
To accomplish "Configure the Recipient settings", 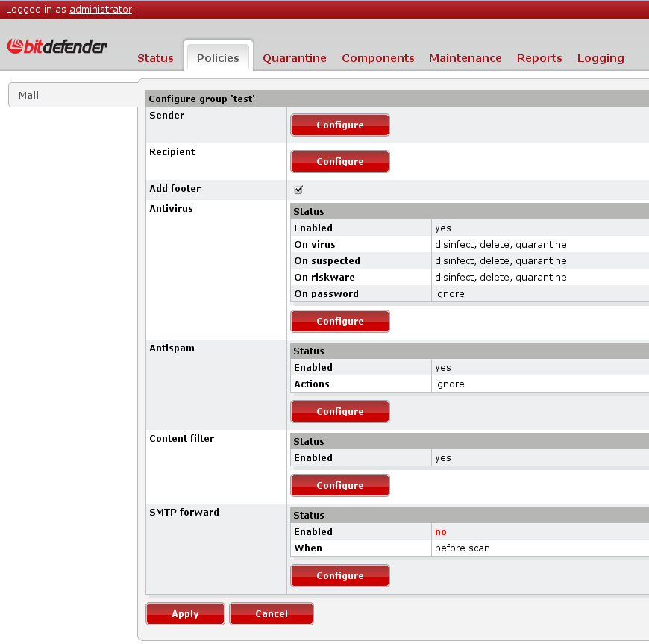I will click(340, 162).
